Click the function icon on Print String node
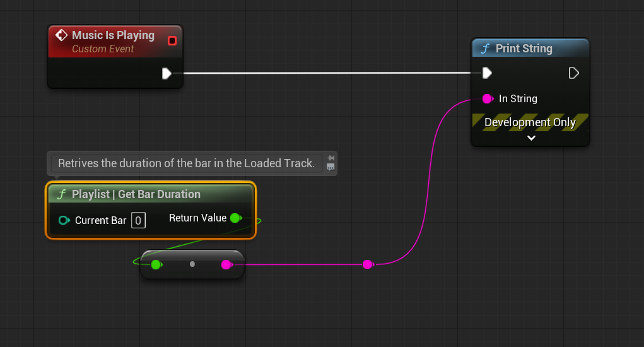This screenshot has width=644, height=347. click(485, 49)
